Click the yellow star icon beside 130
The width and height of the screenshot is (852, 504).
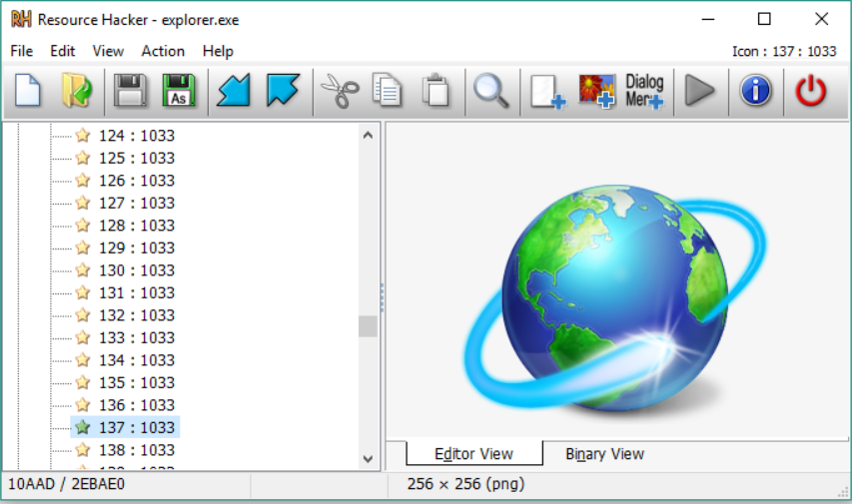[x=83, y=269]
